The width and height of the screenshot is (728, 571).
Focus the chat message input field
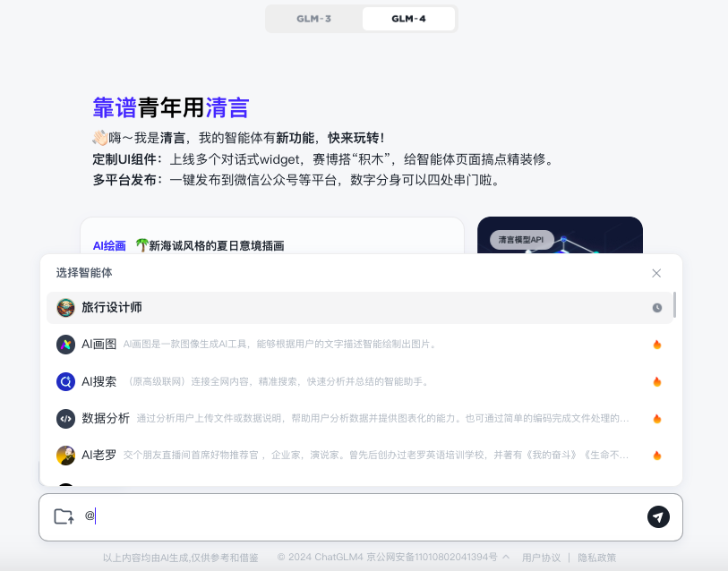362,516
